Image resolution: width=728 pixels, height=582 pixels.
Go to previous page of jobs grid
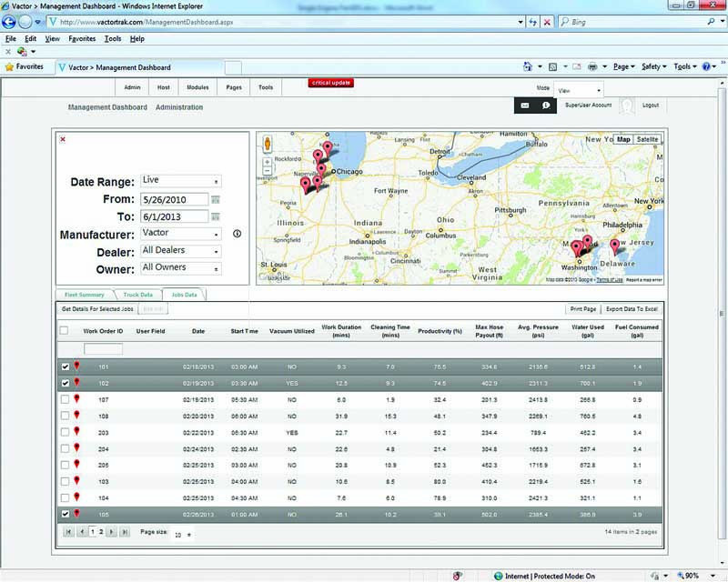82,532
